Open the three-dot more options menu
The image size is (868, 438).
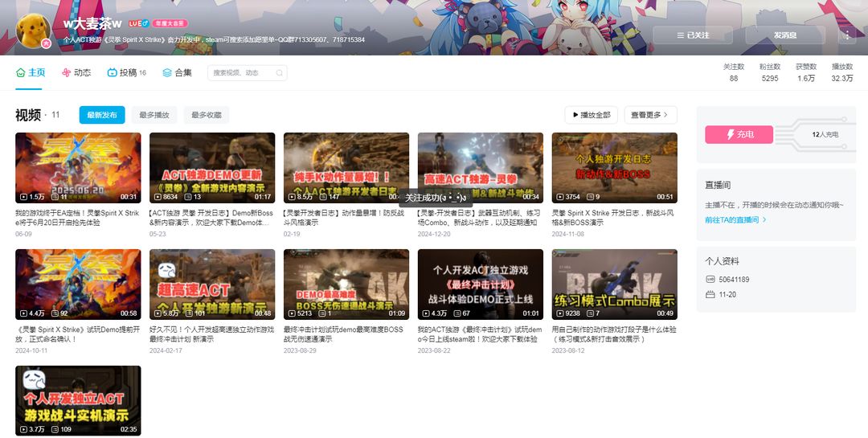point(847,35)
